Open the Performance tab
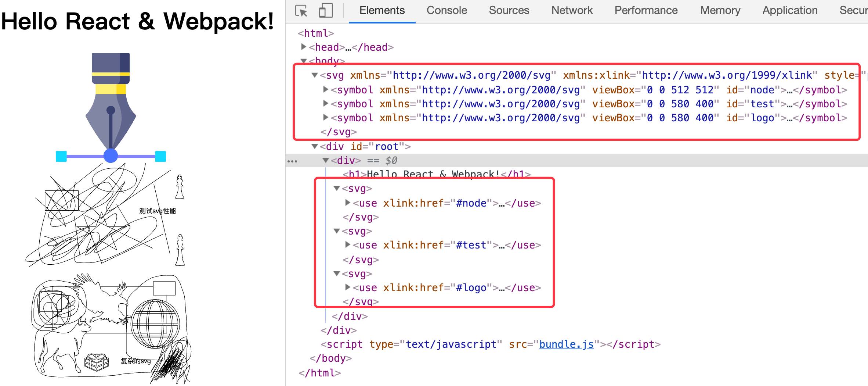This screenshot has width=868, height=386. pyautogui.click(x=646, y=11)
